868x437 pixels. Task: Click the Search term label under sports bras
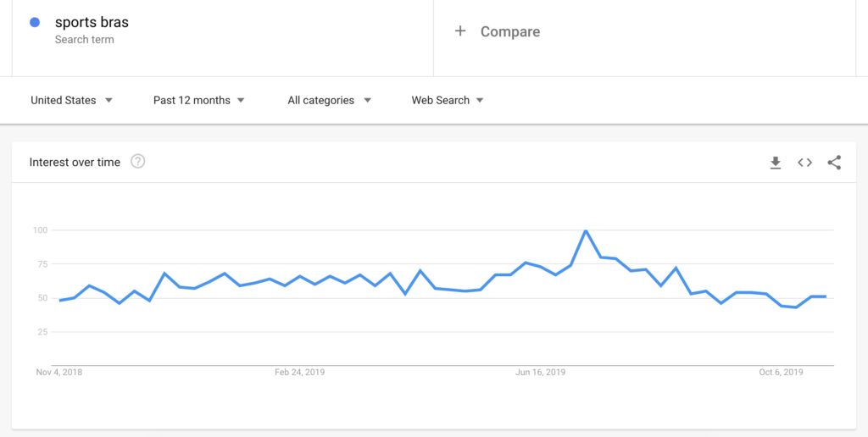click(84, 40)
